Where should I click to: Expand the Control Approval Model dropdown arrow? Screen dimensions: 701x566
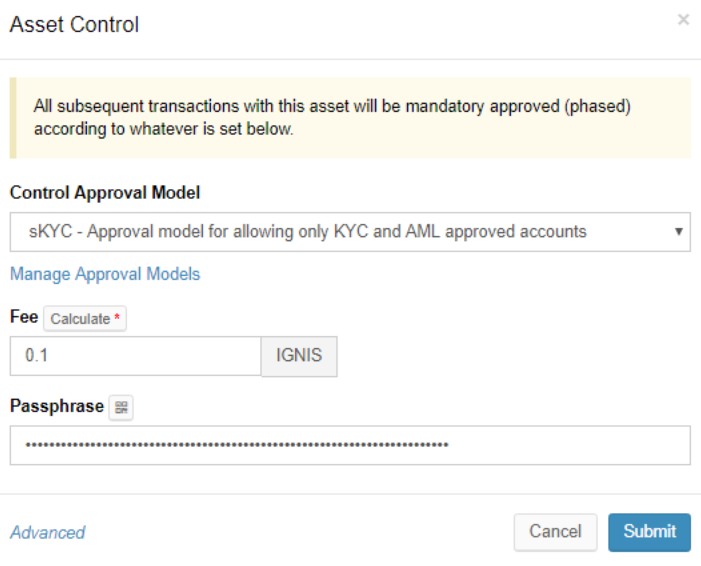[x=679, y=231]
